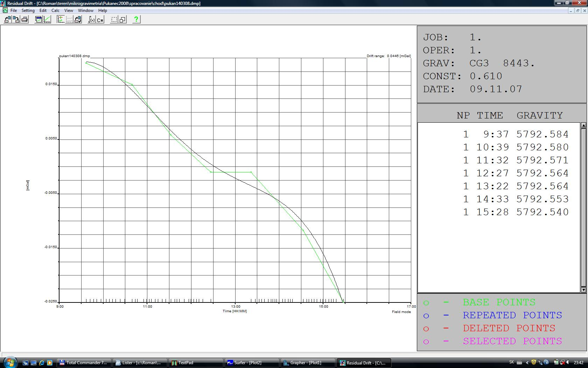Image resolution: width=588 pixels, height=368 pixels.
Task: Click the GRAV: CG3 8443 text
Action: 479,63
